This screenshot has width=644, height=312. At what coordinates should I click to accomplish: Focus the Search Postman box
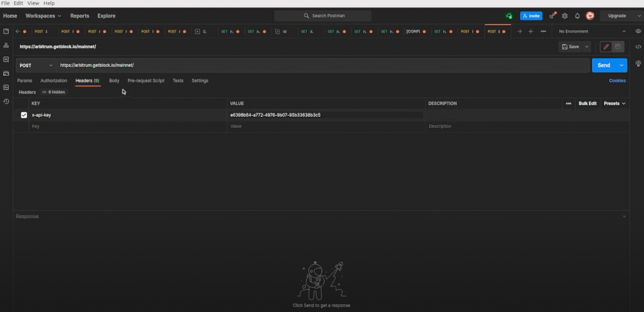(323, 16)
